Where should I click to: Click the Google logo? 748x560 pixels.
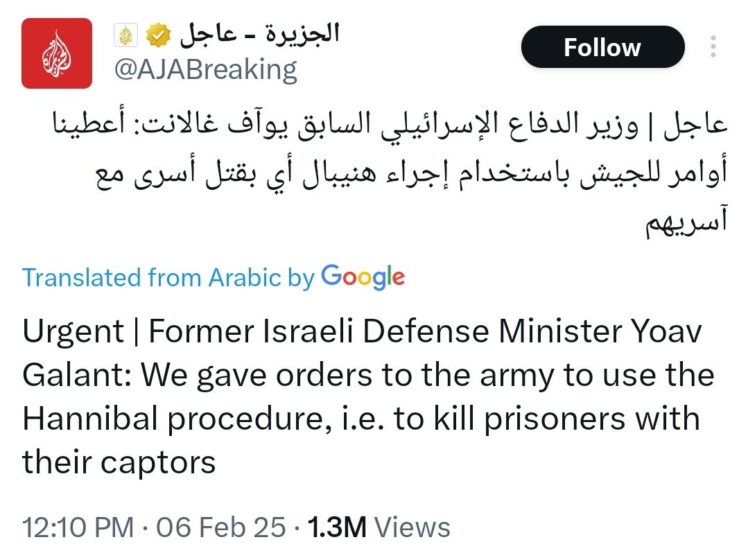click(x=363, y=277)
